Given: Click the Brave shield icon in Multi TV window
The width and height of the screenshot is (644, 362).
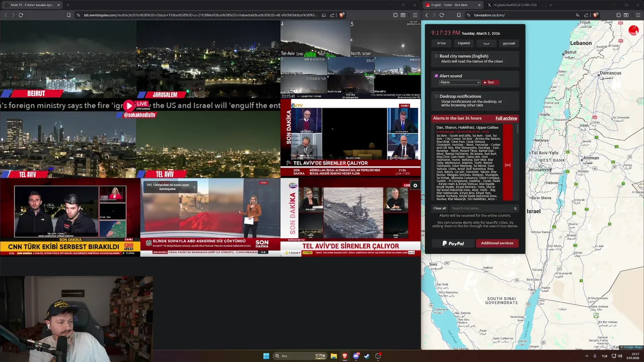Looking at the screenshot, I should 342,15.
